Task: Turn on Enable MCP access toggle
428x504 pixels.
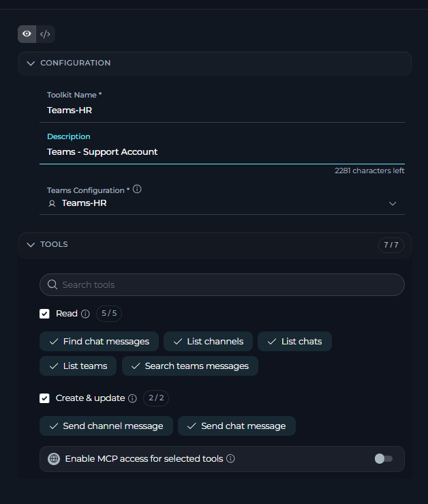Action: point(383,459)
